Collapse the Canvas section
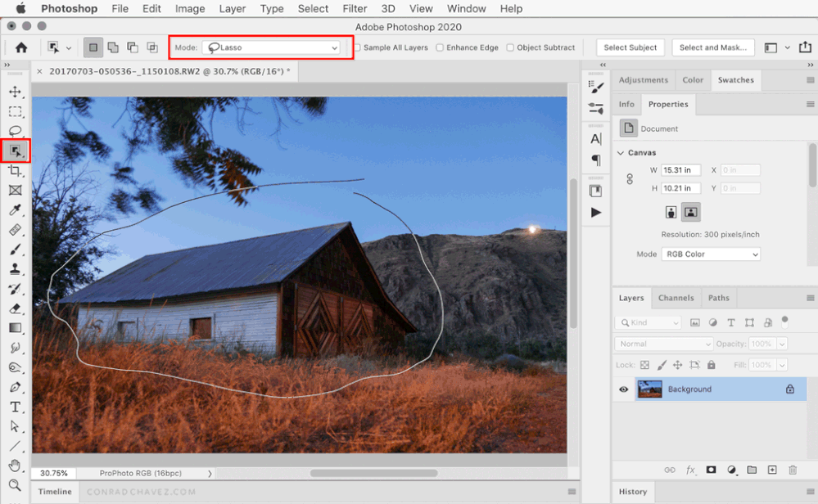 click(621, 153)
